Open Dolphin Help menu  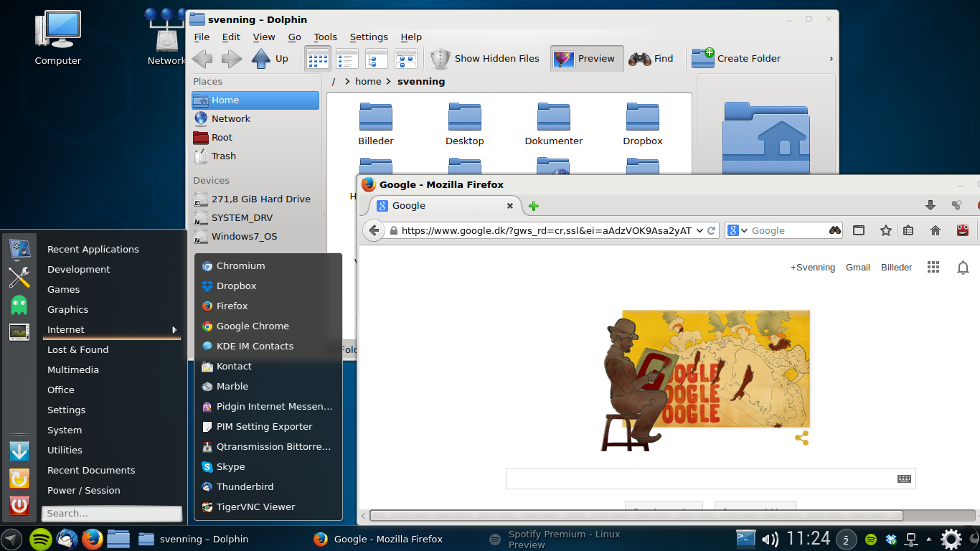pos(411,37)
